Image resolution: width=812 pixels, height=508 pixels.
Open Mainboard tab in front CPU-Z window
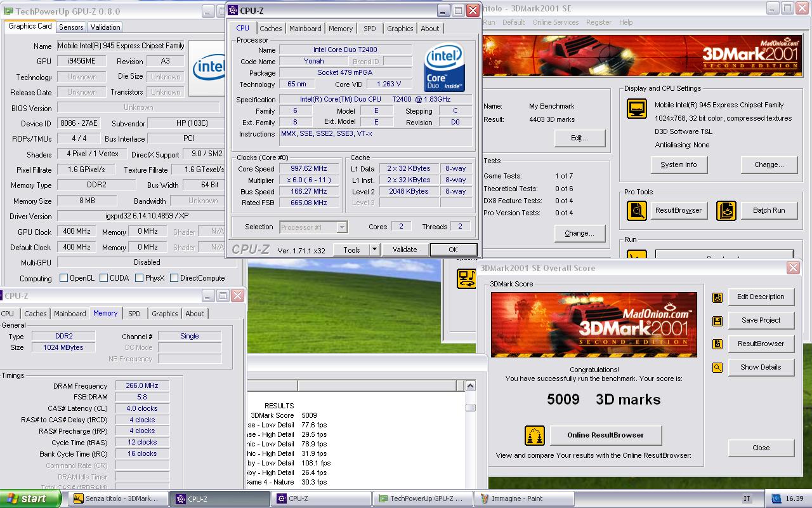(305, 29)
